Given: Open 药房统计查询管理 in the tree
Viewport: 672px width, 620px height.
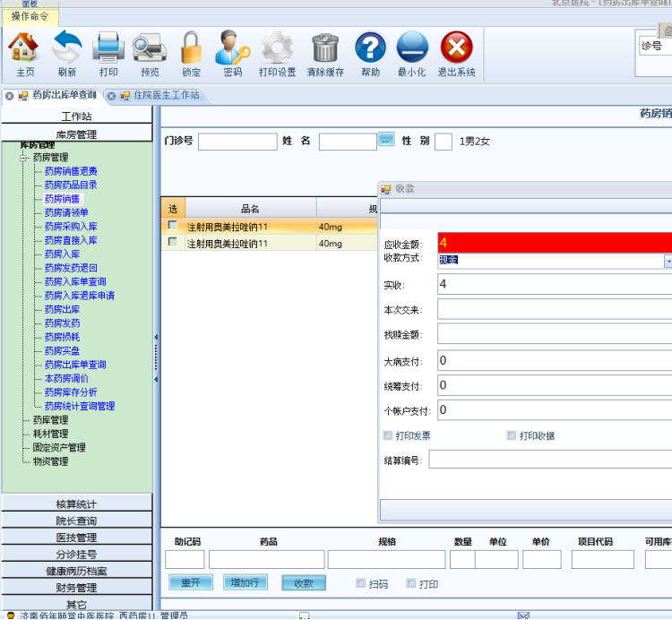Looking at the screenshot, I should pos(80,406).
